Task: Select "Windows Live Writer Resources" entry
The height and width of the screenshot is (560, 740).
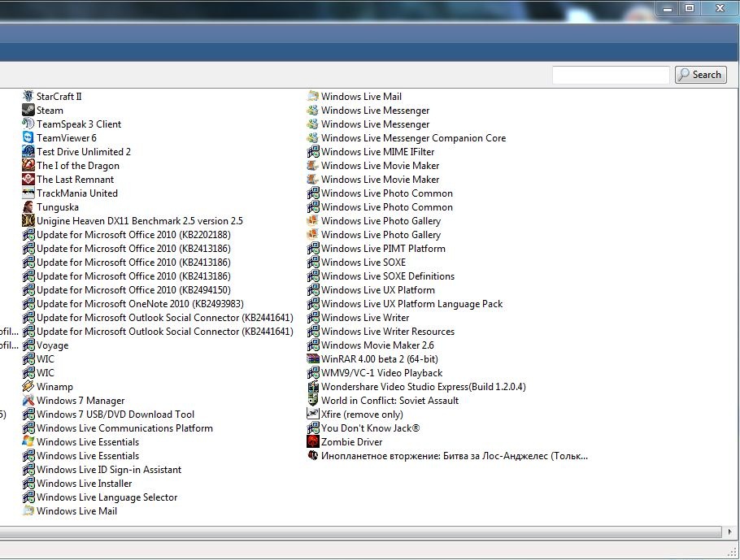Action: pos(388,331)
